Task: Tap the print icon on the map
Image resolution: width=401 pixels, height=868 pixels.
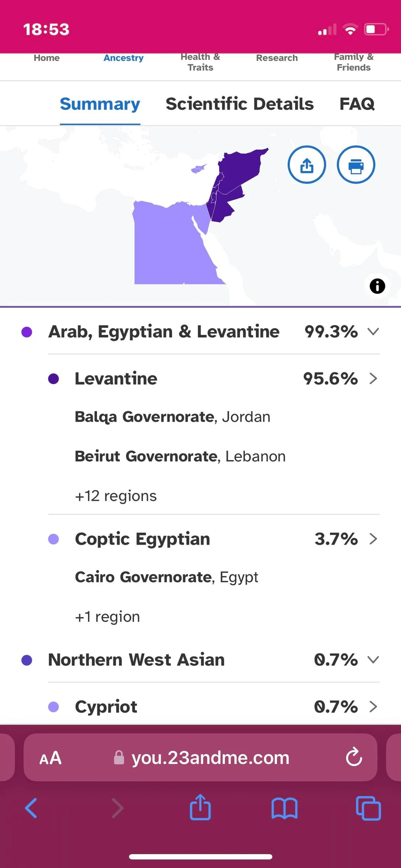Action: click(x=356, y=164)
